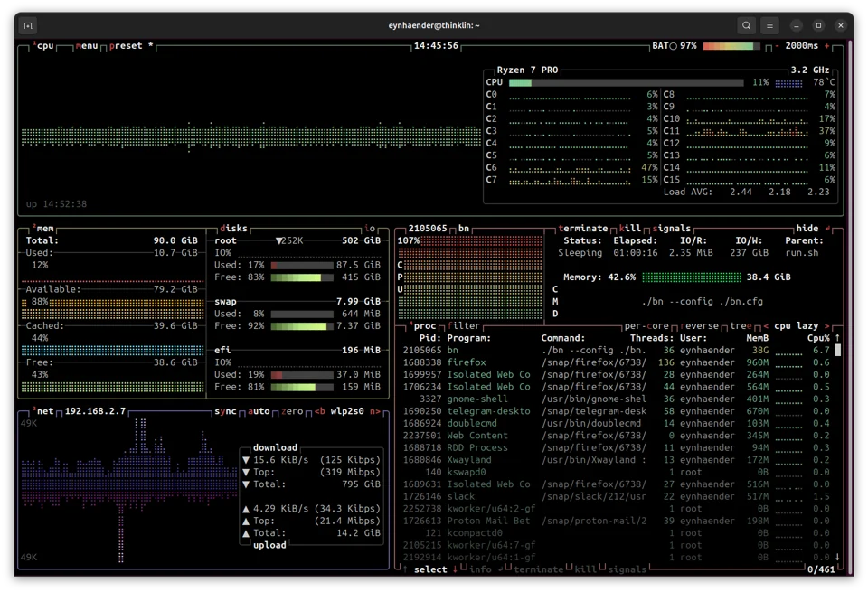Image resolution: width=868 pixels, height=592 pixels.
Task: Click the search magnifier in the title bar
Action: point(746,25)
